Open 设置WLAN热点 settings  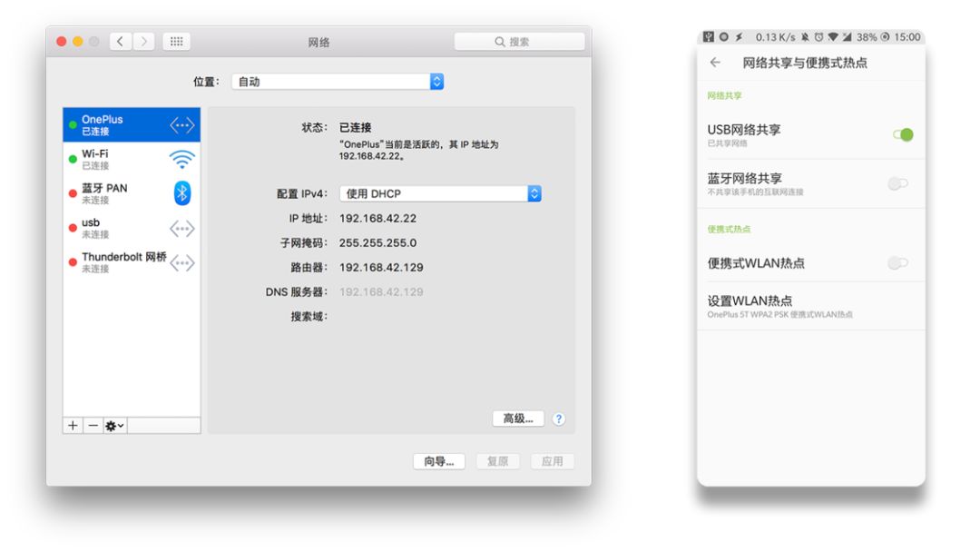[x=811, y=306]
